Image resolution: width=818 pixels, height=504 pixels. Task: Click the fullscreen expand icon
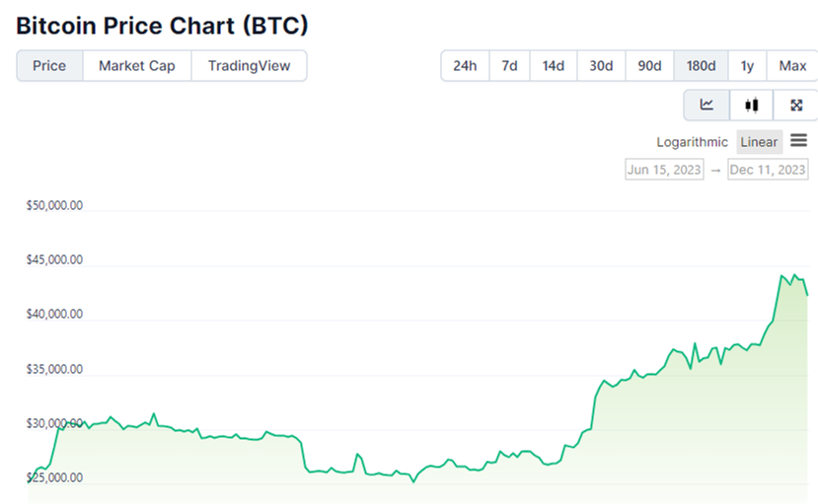tap(796, 105)
